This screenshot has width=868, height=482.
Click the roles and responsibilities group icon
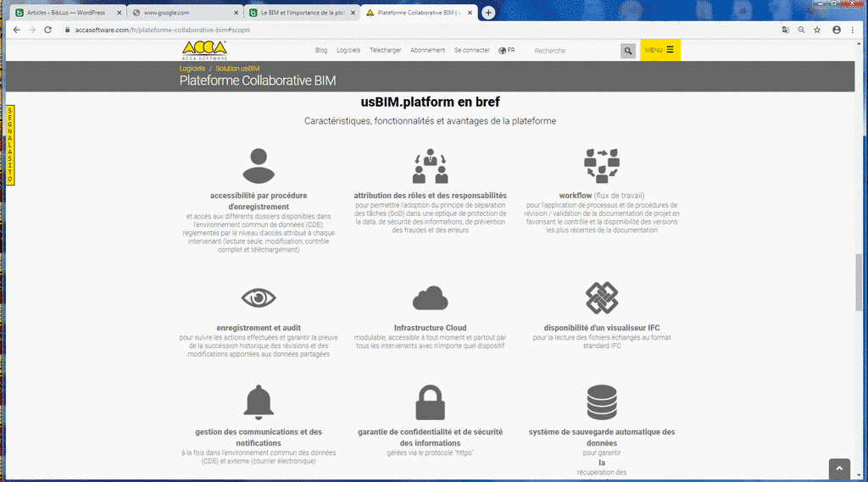tap(430, 165)
